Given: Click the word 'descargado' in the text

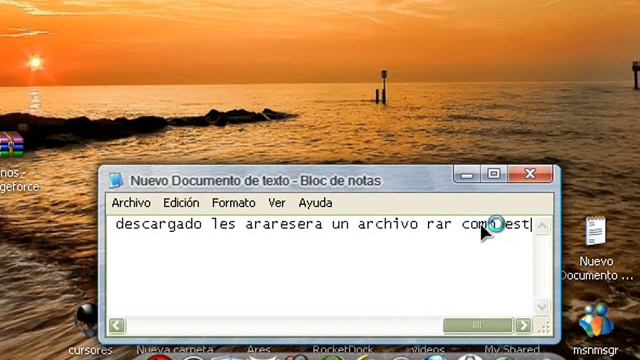Looking at the screenshot, I should pos(158,224).
